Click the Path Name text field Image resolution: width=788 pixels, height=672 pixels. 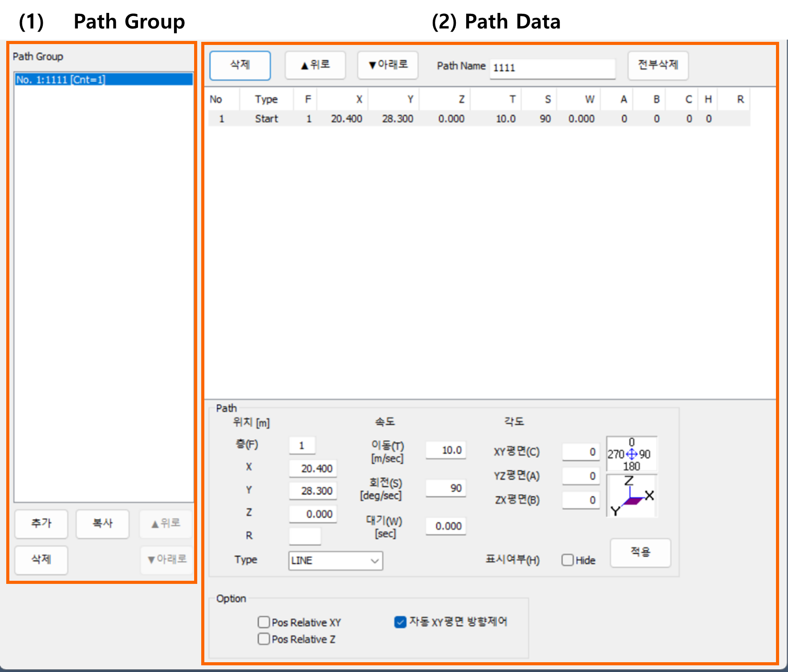coord(552,68)
